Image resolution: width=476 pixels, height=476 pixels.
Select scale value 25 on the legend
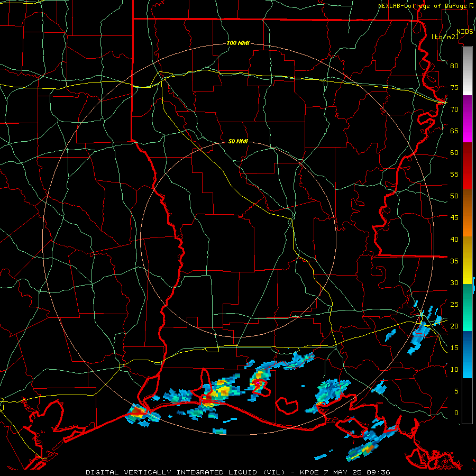(454, 305)
